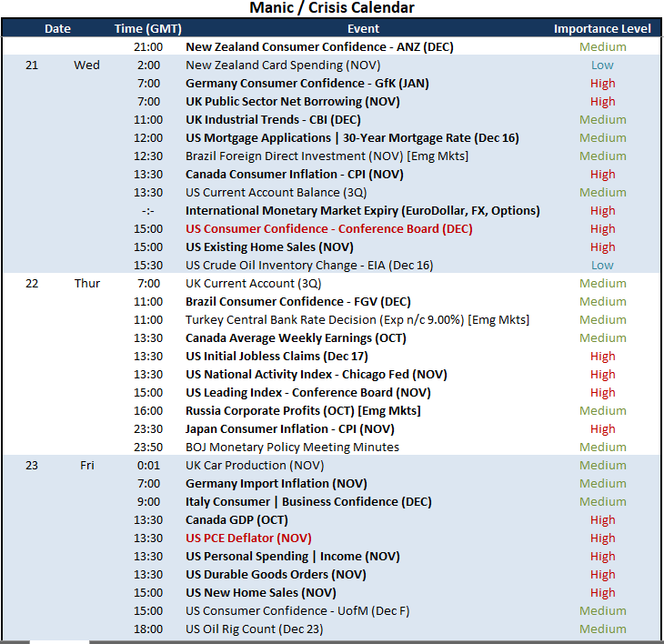Screen dimensions: 664x644
Task: Click Canada Average Weekly Earnings (OCT)
Action: click(x=296, y=338)
